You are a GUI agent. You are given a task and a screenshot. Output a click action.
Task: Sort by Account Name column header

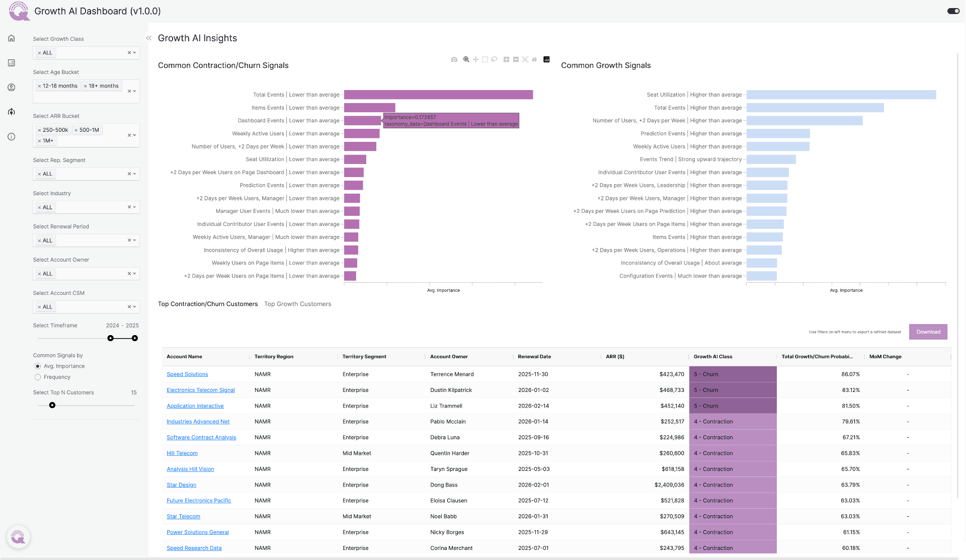point(184,357)
